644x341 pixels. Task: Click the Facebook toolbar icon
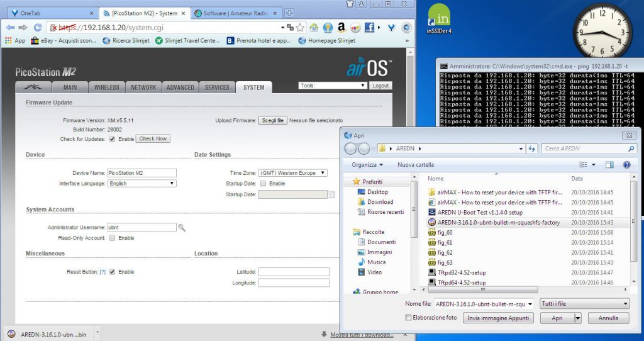(x=369, y=28)
